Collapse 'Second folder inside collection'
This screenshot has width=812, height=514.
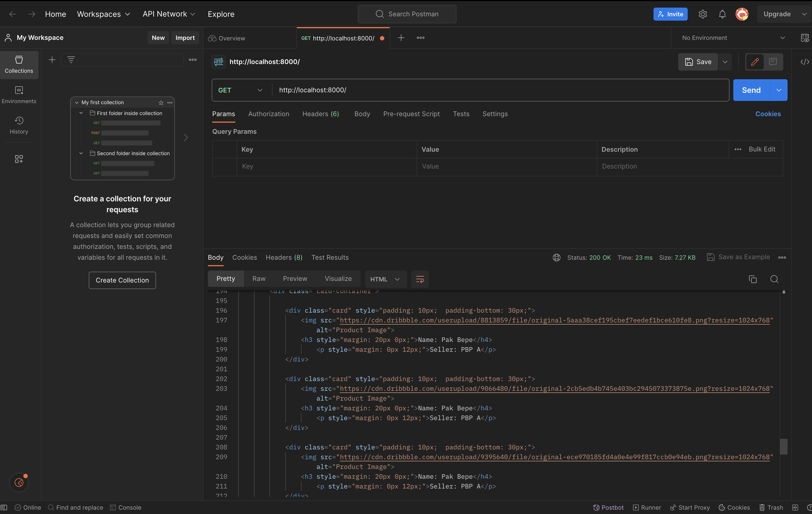pos(81,153)
